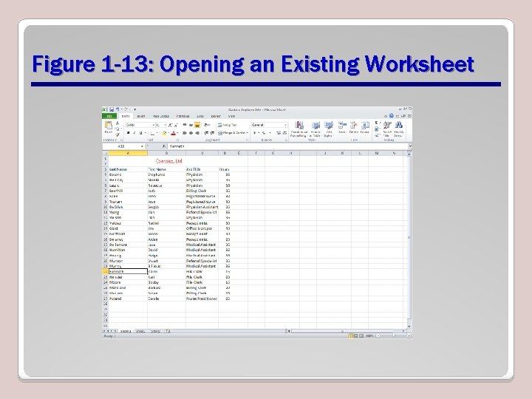The image size is (532, 399).
Task: Click the Save icon in the Quick Access Toolbar
Action: pos(112,109)
